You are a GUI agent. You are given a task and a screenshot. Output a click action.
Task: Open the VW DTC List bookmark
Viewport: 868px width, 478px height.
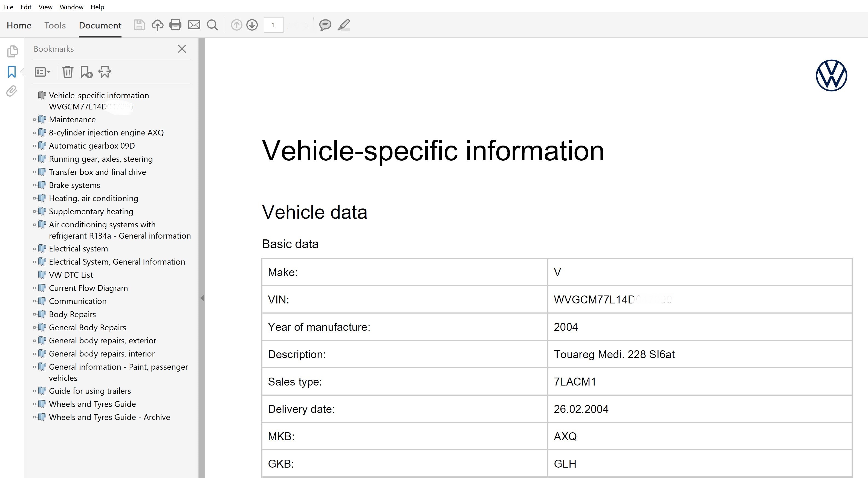pos(71,275)
